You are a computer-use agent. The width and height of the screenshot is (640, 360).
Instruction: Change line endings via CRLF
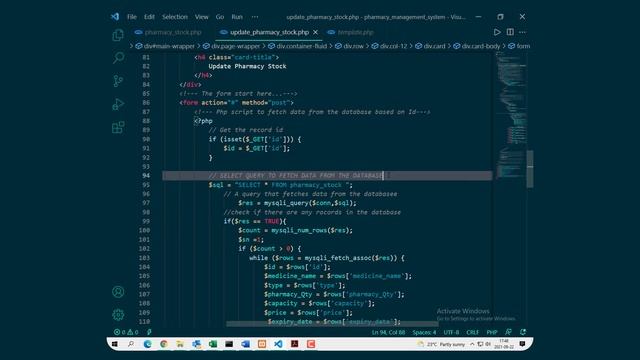point(473,332)
